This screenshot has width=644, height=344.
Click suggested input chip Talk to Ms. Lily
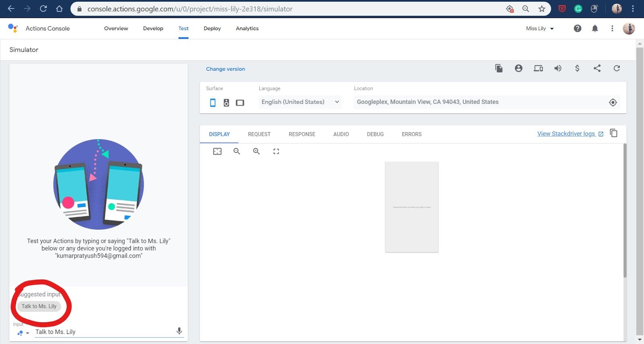pyautogui.click(x=39, y=306)
